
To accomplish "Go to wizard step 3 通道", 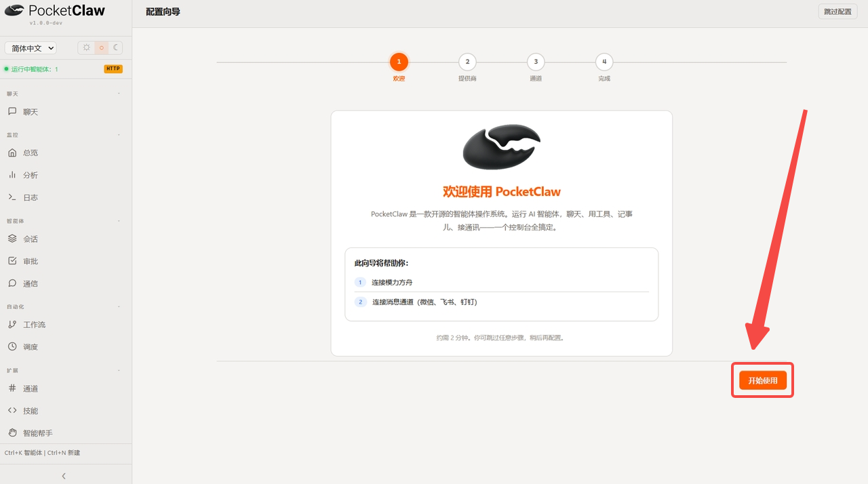I will [536, 62].
